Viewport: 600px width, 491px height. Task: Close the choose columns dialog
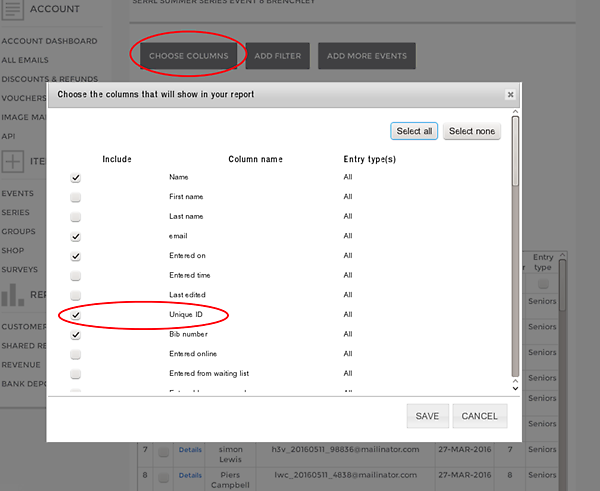pos(510,95)
